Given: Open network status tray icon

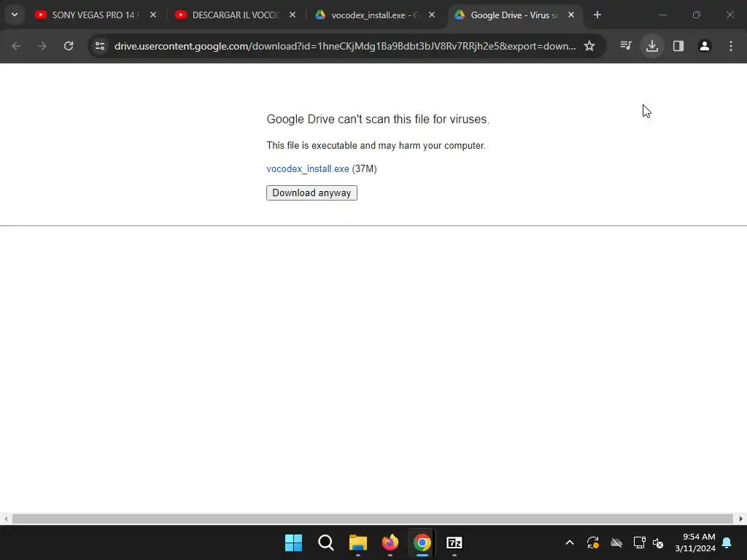Looking at the screenshot, I should (639, 542).
